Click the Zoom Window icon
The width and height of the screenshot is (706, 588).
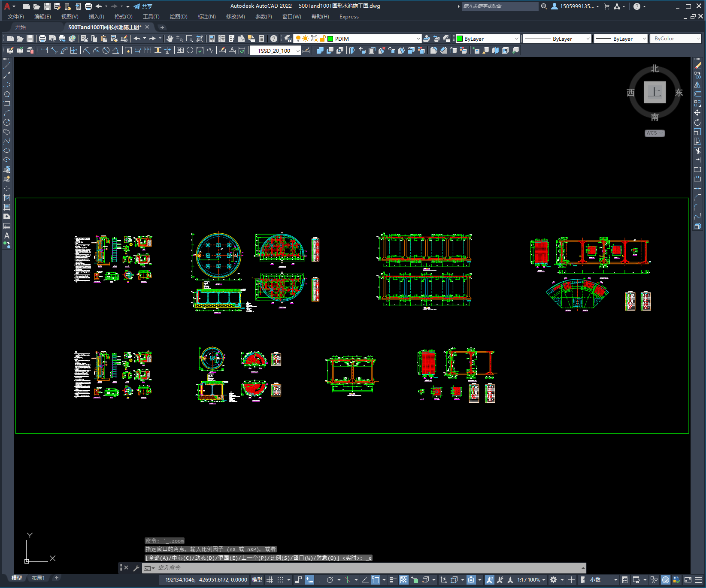pyautogui.click(x=190, y=39)
